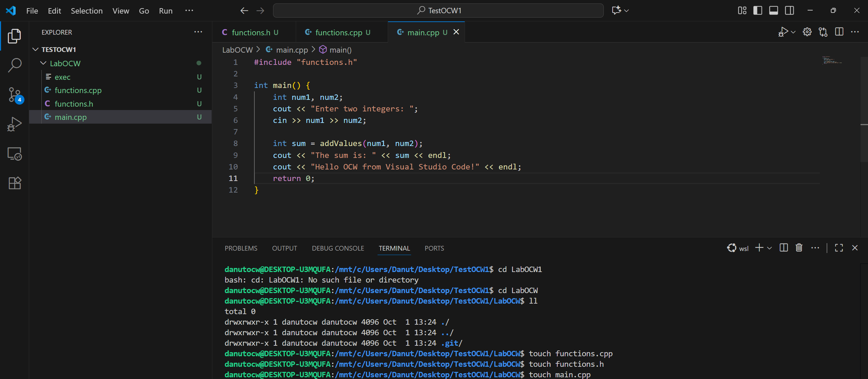Open the Selection menu
This screenshot has width=868, height=379.
pos(86,11)
